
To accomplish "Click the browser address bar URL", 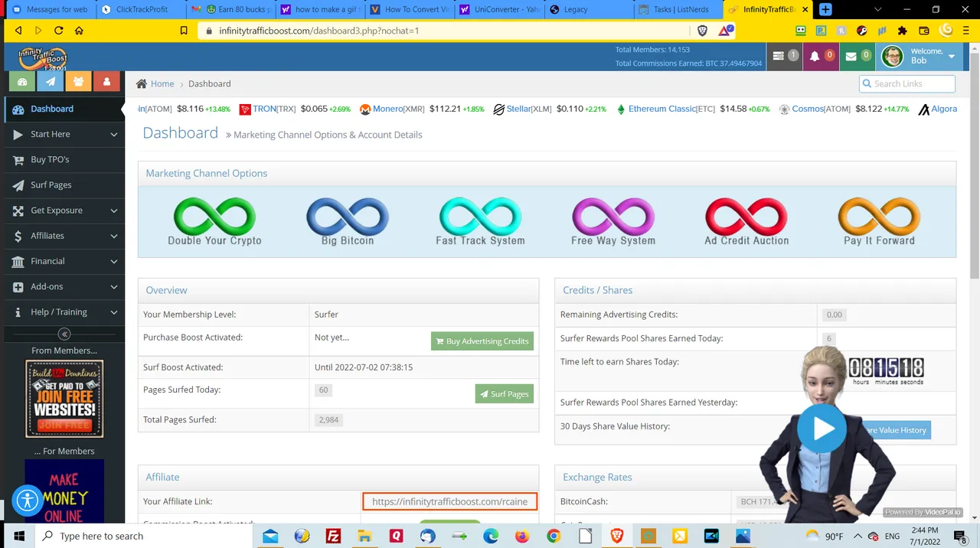I will [319, 31].
